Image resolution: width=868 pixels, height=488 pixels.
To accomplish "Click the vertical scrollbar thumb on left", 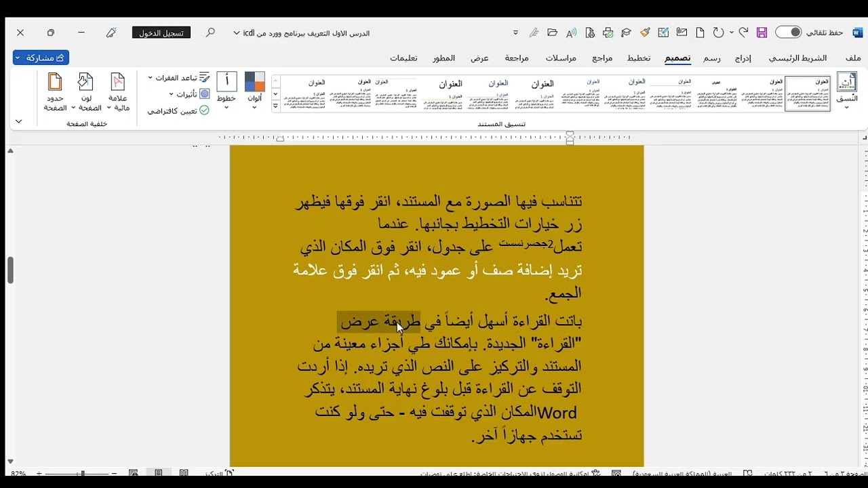I will [10, 270].
